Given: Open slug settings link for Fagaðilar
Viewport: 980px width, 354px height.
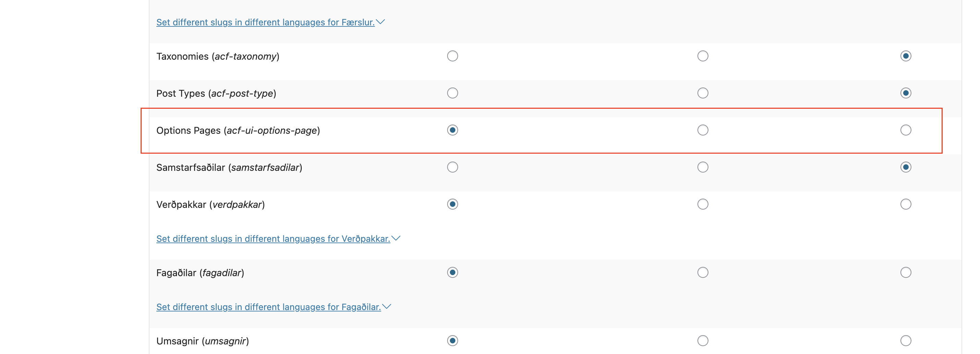Looking at the screenshot, I should tap(268, 307).
